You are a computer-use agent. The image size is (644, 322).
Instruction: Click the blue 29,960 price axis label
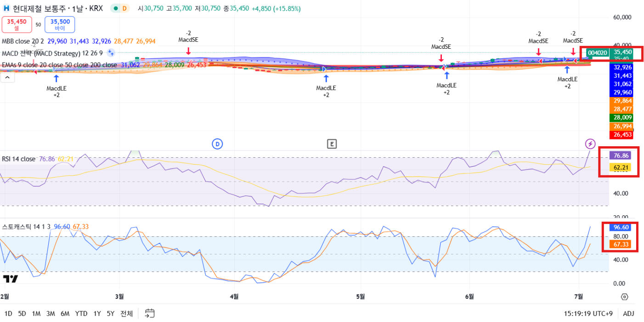621,92
